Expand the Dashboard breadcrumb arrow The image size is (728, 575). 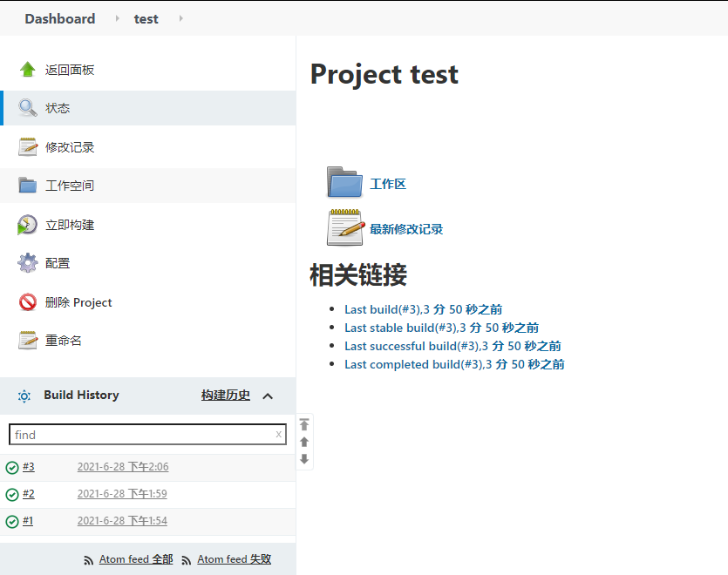pos(118,18)
